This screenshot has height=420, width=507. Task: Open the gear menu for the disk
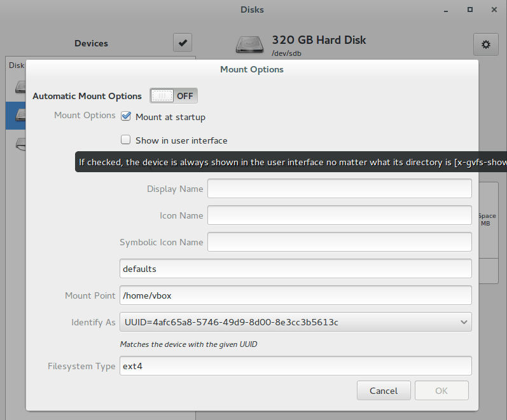tap(485, 44)
